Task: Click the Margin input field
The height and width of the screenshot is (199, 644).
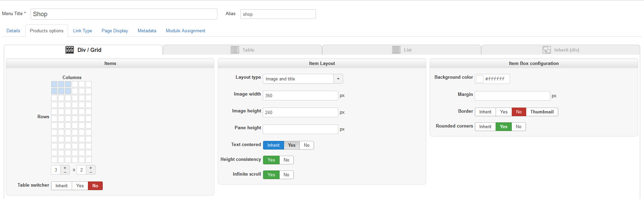Action: tap(512, 96)
